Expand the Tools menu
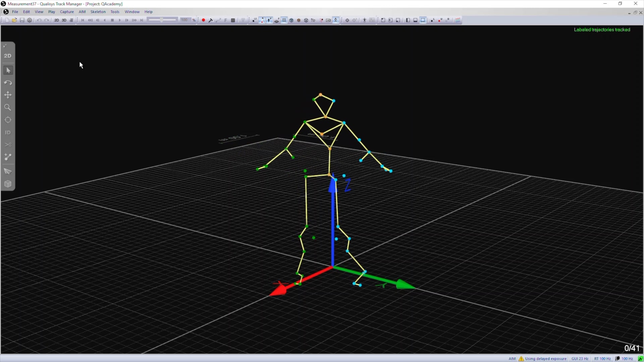 [x=115, y=12]
